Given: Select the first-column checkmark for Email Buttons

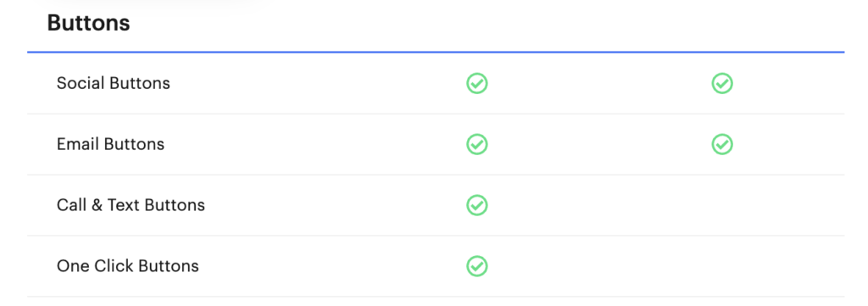Looking at the screenshot, I should (x=476, y=144).
